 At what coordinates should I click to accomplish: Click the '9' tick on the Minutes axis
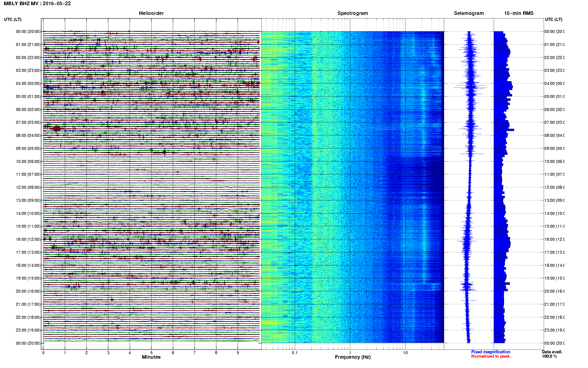pos(238,353)
